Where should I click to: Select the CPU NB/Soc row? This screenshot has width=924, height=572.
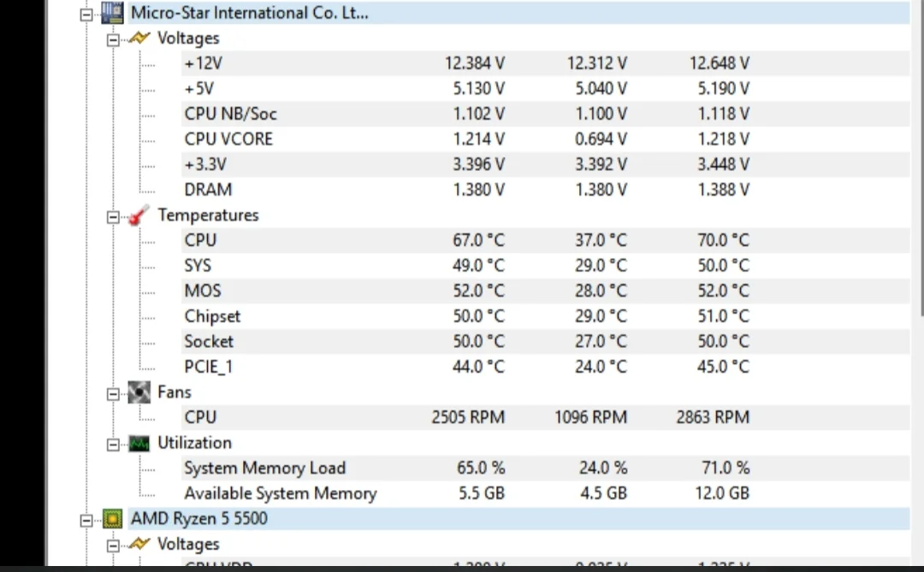pyautogui.click(x=545, y=115)
